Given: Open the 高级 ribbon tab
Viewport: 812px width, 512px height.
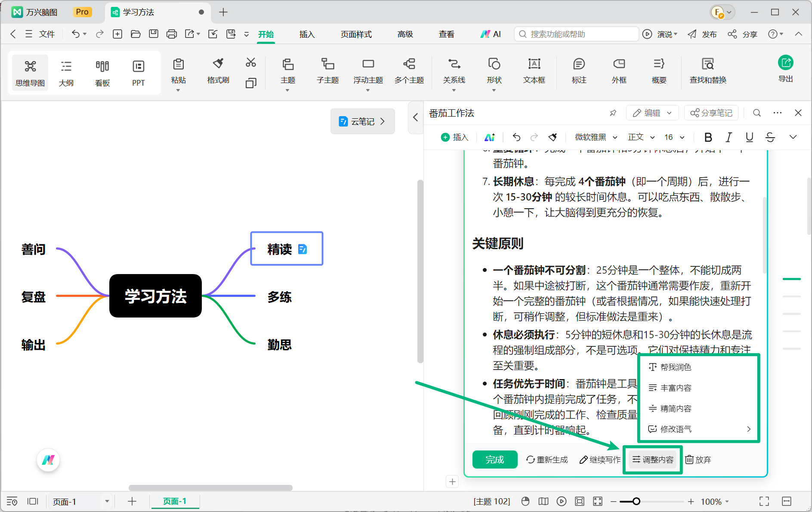Looking at the screenshot, I should 405,34.
